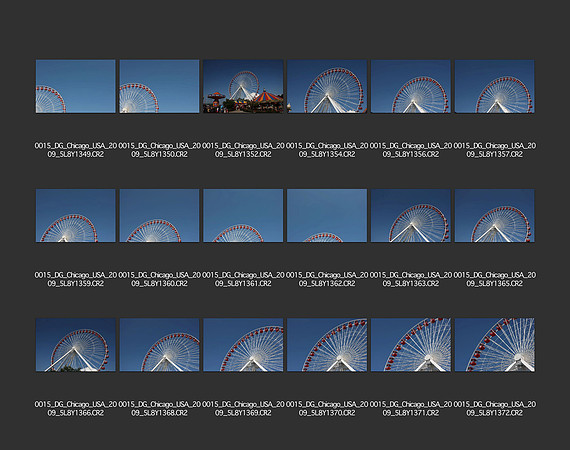Click the filename label ending 5L8Y1359.CR2
This screenshot has width=570, height=450.
[76, 279]
